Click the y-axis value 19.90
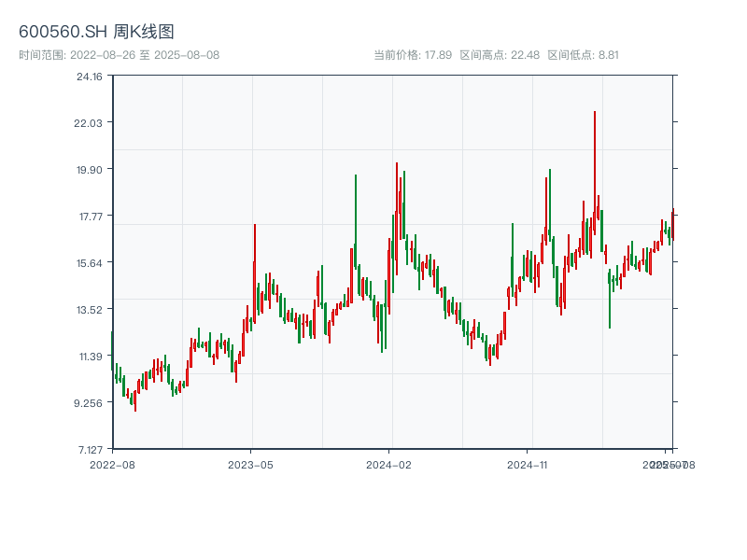747x560 pixels. click(90, 171)
